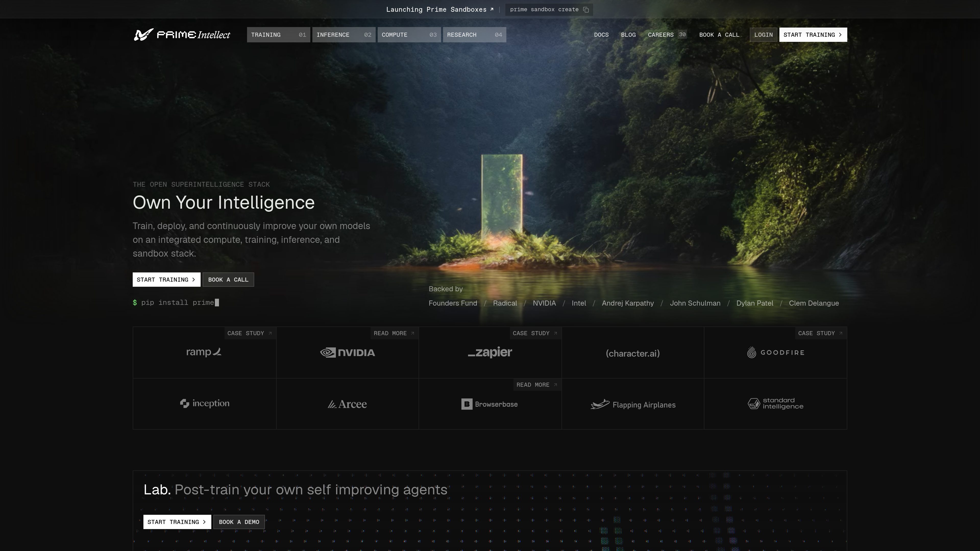Click the standard intelligence logo
980x551 pixels.
click(775, 404)
